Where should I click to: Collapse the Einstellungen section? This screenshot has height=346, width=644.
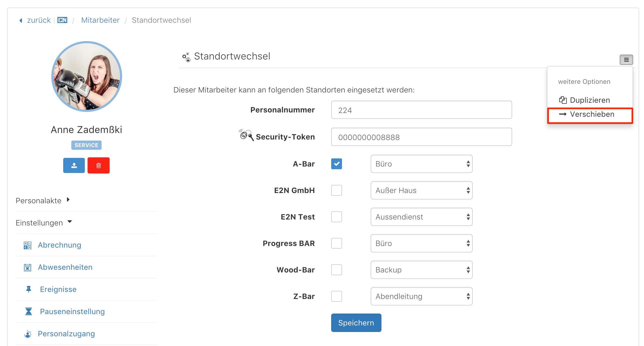pos(44,223)
